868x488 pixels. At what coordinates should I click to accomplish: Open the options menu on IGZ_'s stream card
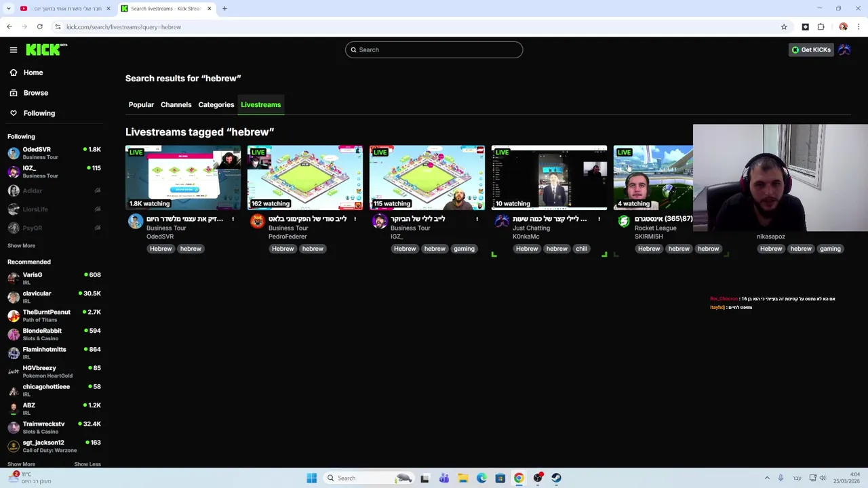tap(477, 219)
